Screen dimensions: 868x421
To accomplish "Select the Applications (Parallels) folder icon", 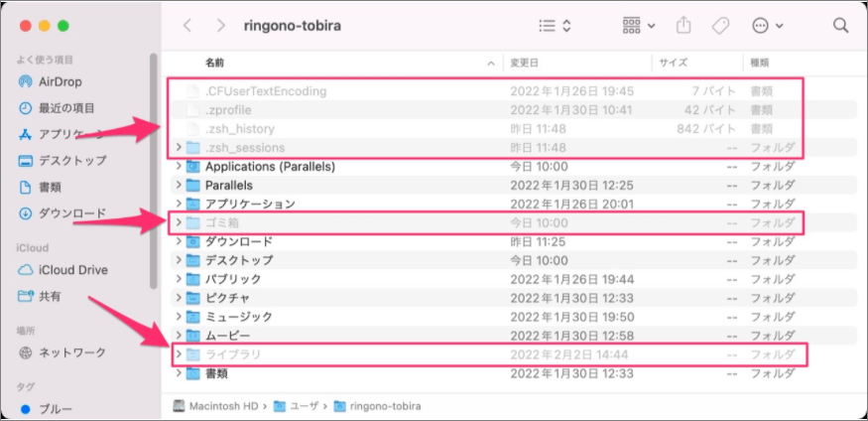I will 192,166.
